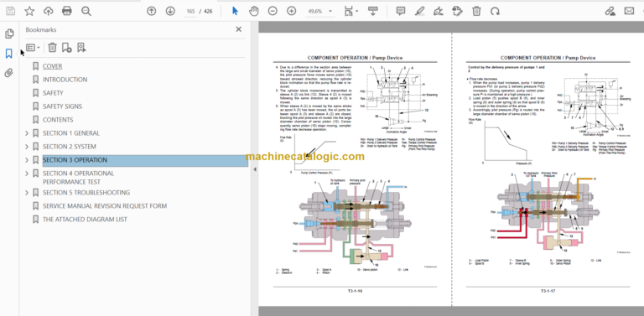
Task: Add a comment note
Action: (x=401, y=11)
